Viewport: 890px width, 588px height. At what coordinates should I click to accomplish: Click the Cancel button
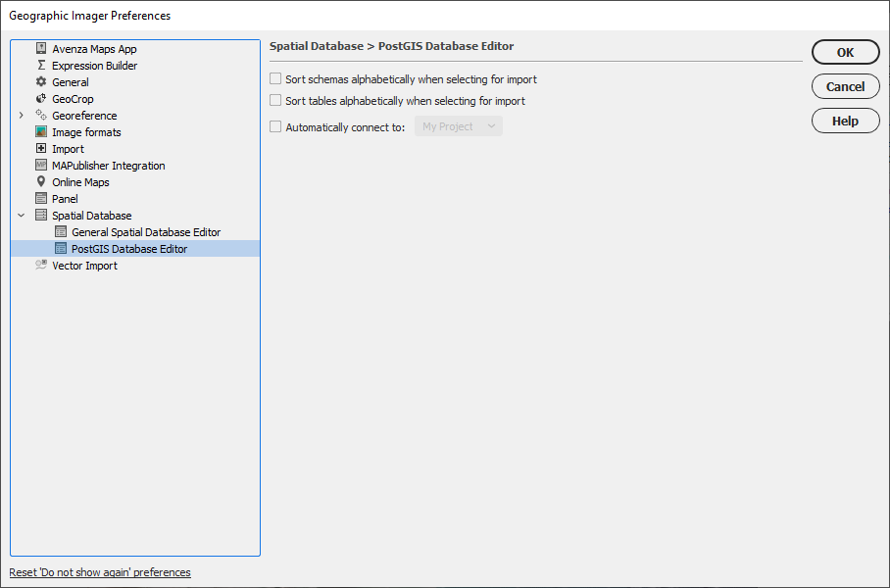click(846, 86)
